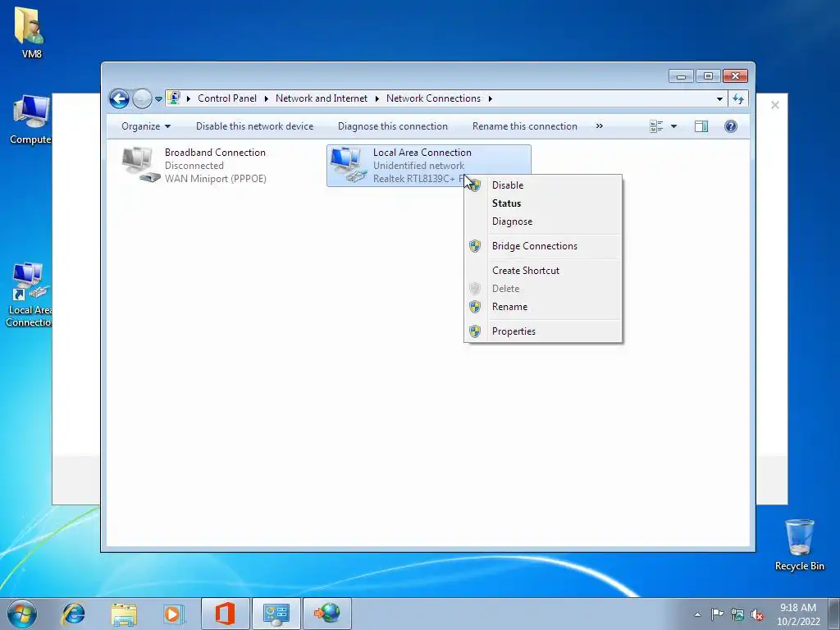This screenshot has height=630, width=840.
Task: Select Control Panel in the breadcrumb
Action: click(227, 98)
